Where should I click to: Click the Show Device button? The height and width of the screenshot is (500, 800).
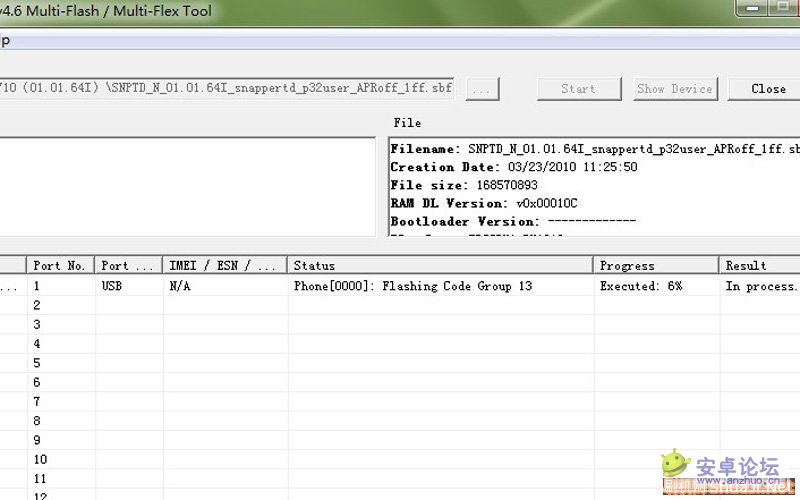coord(675,89)
